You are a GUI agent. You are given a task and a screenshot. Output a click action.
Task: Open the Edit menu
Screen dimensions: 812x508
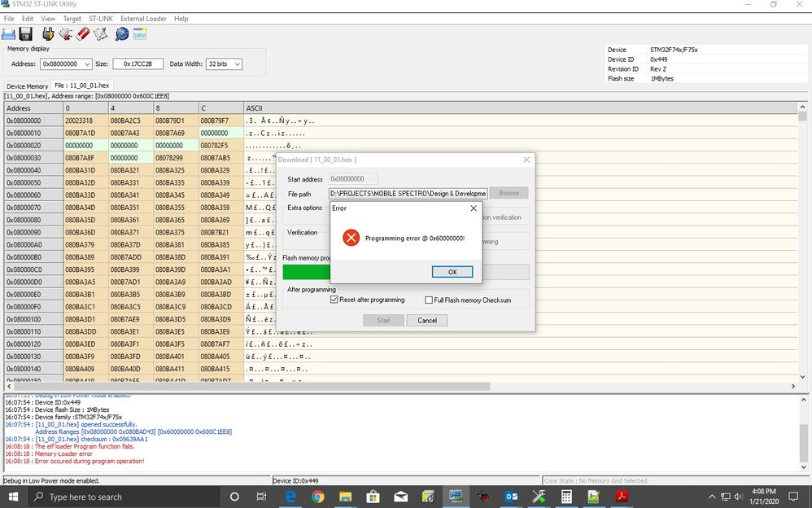[x=28, y=19]
